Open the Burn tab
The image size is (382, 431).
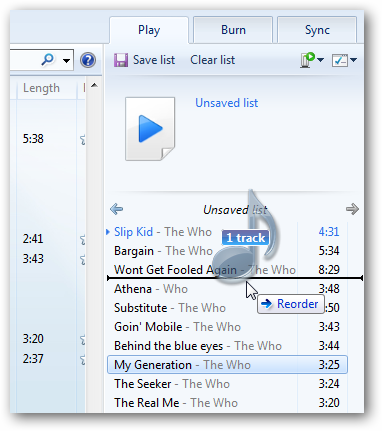(x=233, y=30)
